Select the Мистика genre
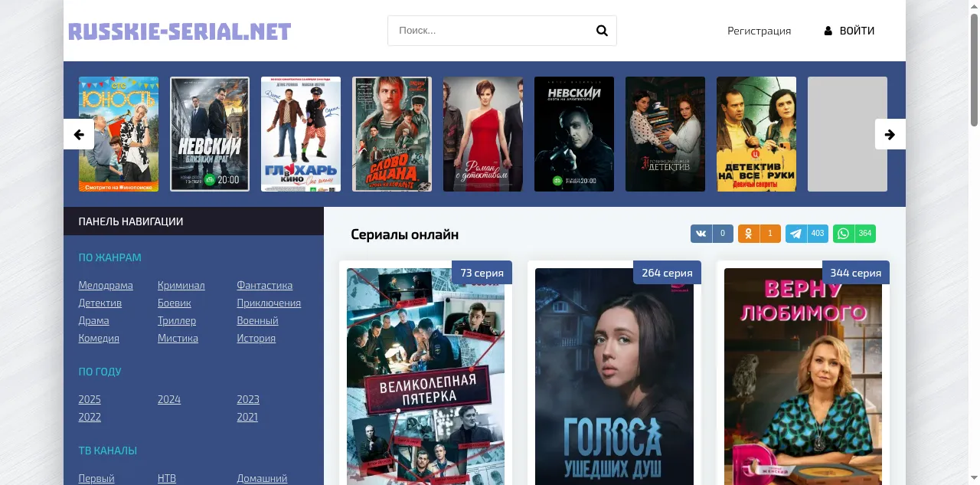The width and height of the screenshot is (980, 485). (x=178, y=338)
